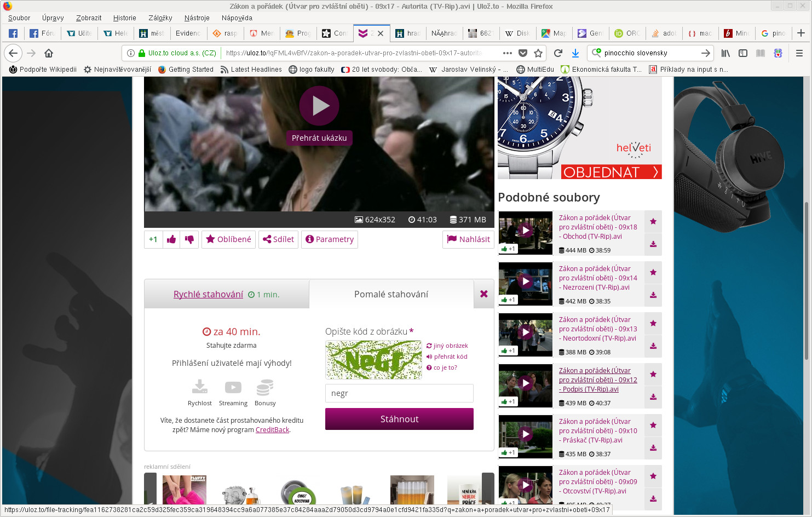Close the download panel with X
The height and width of the screenshot is (517, 812).
pyautogui.click(x=483, y=294)
